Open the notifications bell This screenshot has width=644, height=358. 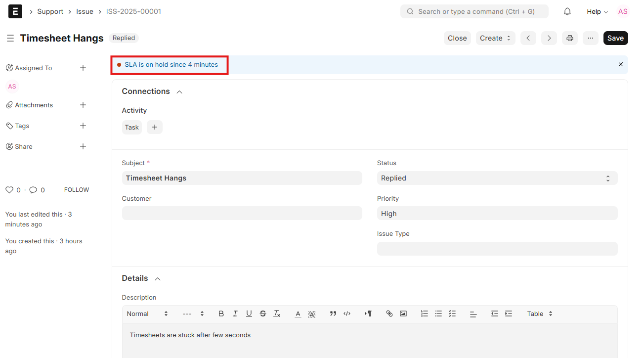(567, 11)
